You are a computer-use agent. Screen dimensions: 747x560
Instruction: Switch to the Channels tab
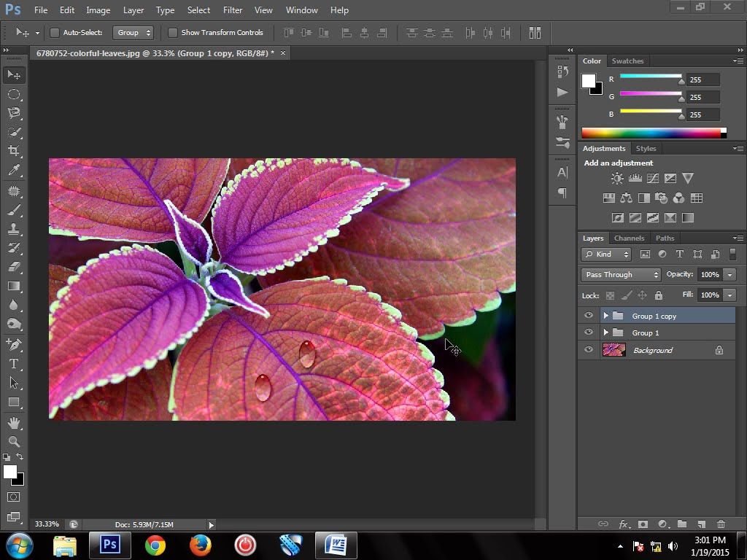pyautogui.click(x=628, y=238)
